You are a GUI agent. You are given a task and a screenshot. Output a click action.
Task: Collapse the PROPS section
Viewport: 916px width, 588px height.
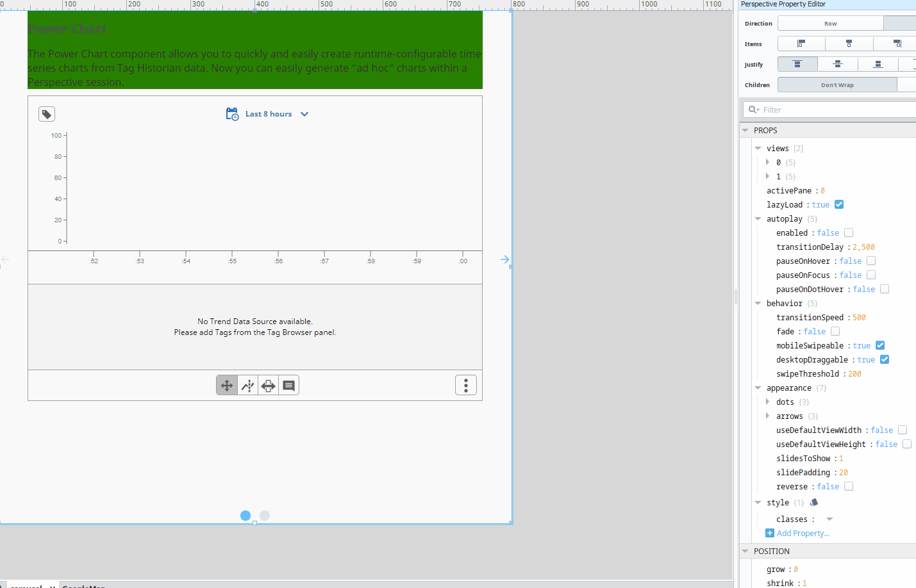coord(745,130)
